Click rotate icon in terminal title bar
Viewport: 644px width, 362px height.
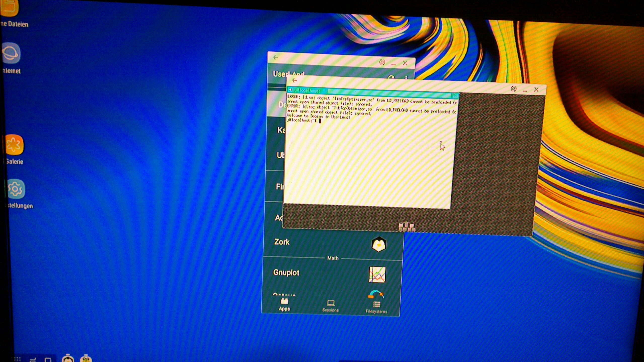point(513,88)
